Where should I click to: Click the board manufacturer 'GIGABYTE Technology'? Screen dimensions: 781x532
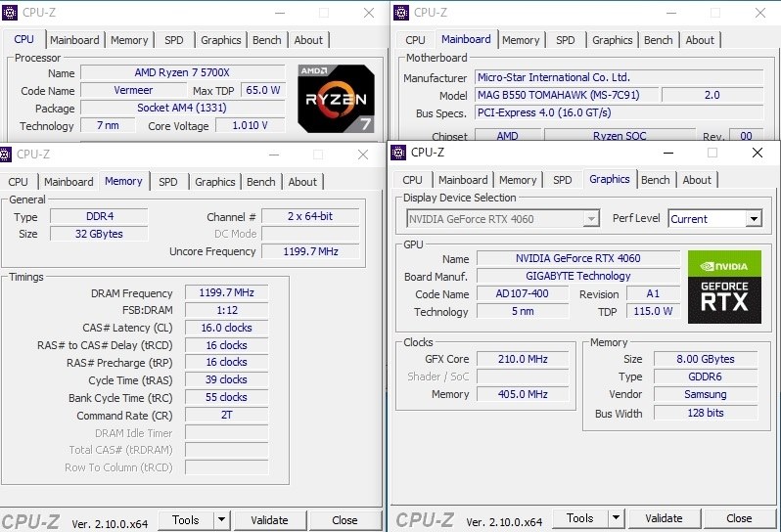tap(578, 276)
